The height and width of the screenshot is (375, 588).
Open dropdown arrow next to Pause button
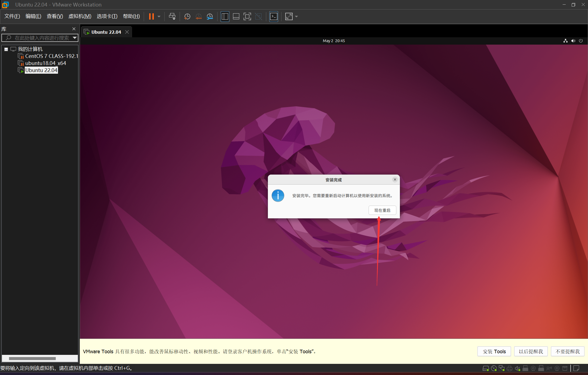(x=159, y=17)
